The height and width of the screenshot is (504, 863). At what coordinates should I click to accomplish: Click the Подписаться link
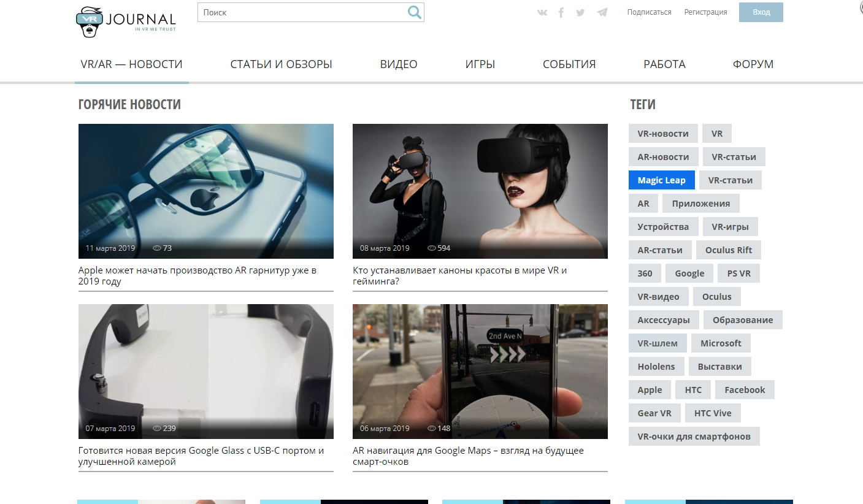649,12
